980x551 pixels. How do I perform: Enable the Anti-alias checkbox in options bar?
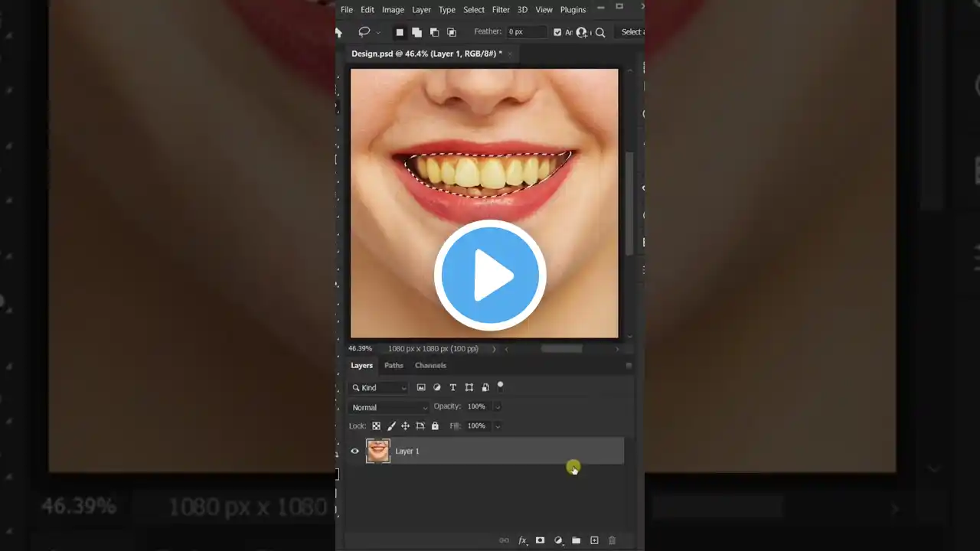coord(557,31)
